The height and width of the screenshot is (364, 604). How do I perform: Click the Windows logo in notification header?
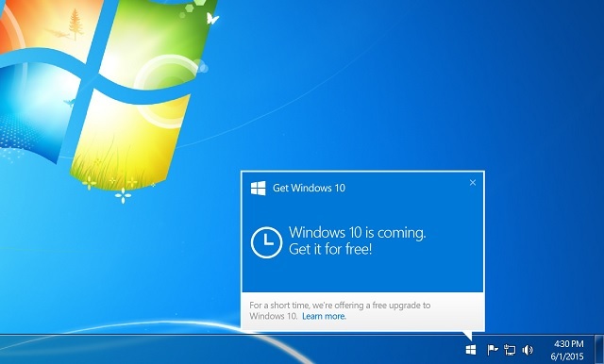[258, 189]
